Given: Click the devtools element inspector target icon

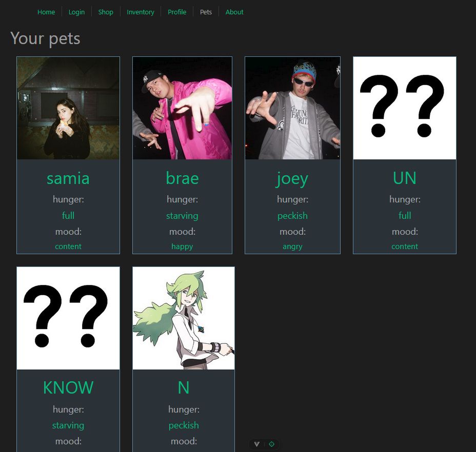Looking at the screenshot, I should [272, 444].
